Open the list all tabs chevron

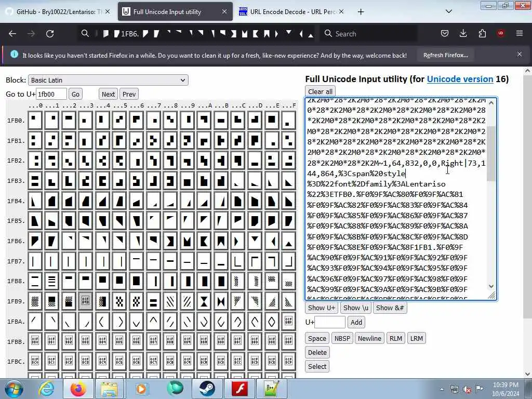click(x=448, y=11)
